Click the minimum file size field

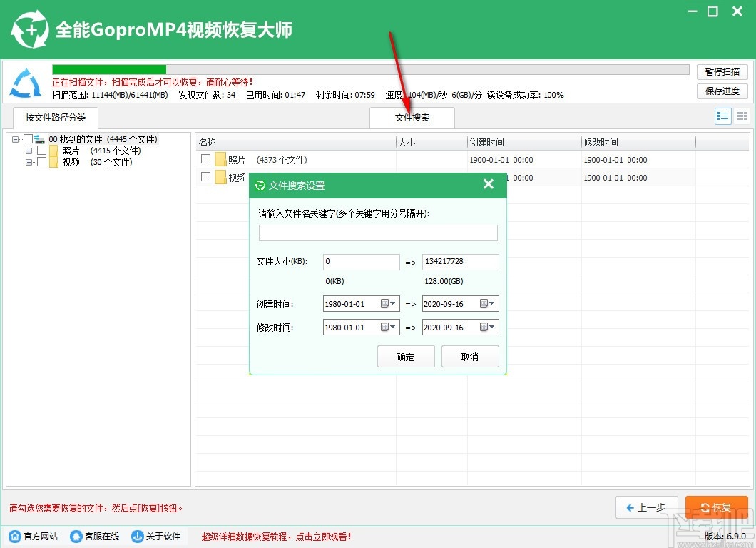point(361,261)
